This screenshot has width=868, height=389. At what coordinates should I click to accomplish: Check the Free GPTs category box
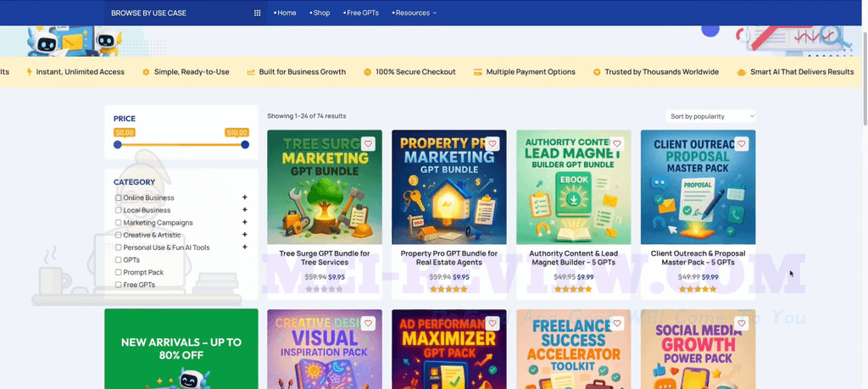118,285
